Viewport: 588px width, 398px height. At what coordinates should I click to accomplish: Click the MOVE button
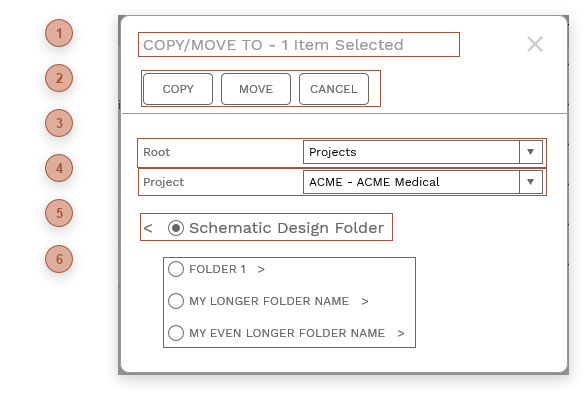(x=256, y=89)
